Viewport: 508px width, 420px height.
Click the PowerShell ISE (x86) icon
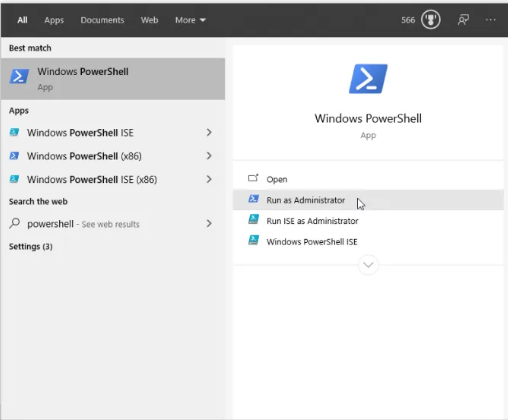[14, 179]
